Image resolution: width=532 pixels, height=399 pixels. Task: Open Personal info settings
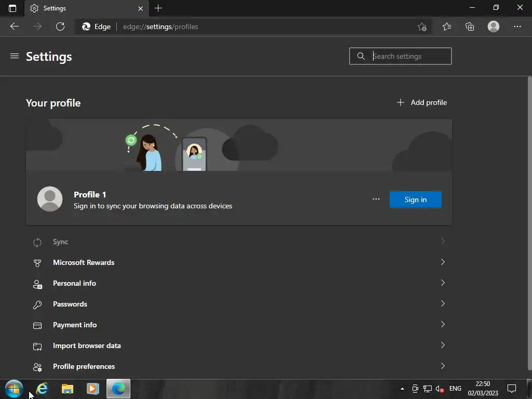[239, 283]
